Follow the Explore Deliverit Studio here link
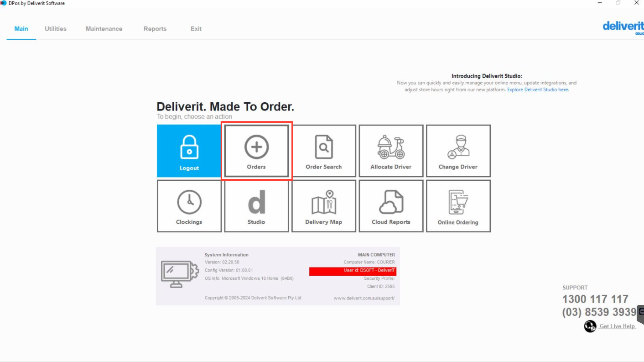644x362 pixels. [x=538, y=90]
